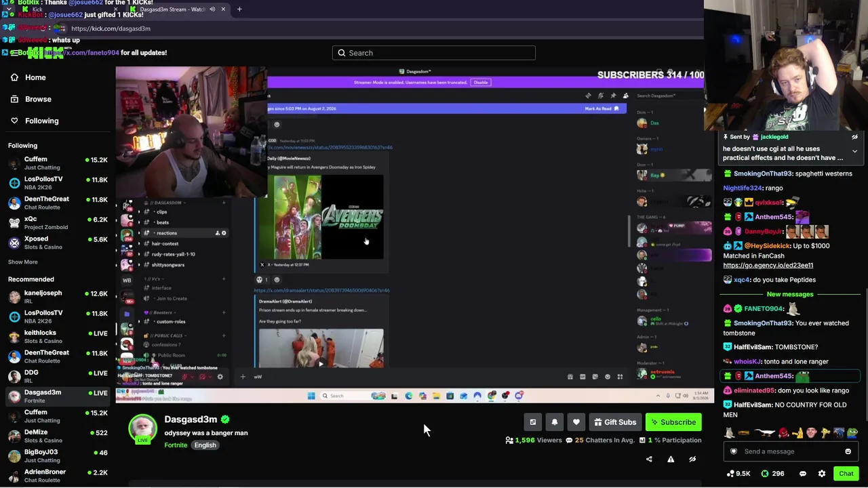
Task: Open DeMize channel in Recommended
Action: pos(58,436)
